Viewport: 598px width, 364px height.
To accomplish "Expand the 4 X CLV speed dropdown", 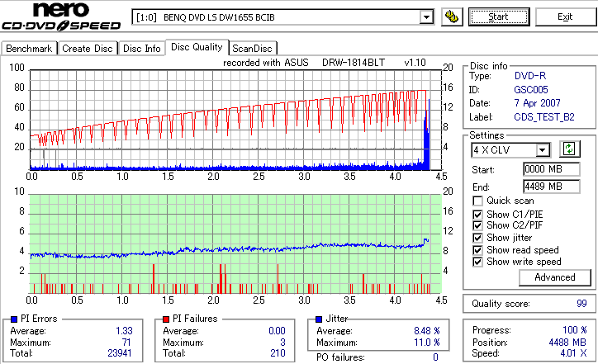I will (543, 150).
